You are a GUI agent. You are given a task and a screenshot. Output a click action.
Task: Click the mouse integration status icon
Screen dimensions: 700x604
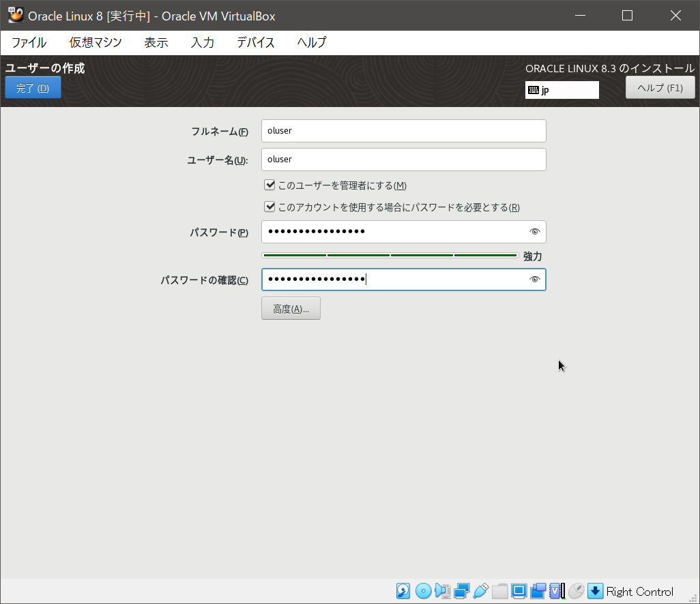coord(577,591)
